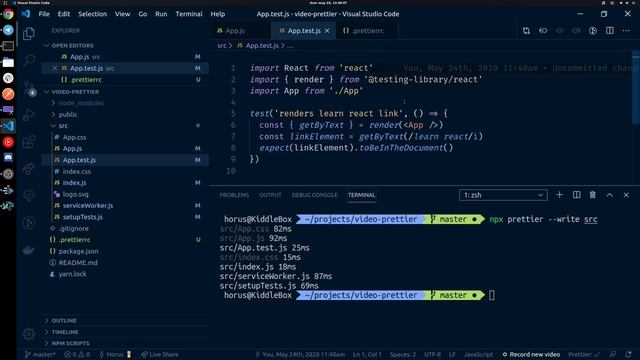Image resolution: width=640 pixels, height=360 pixels.
Task: Open the Go menu
Action: click(142, 14)
